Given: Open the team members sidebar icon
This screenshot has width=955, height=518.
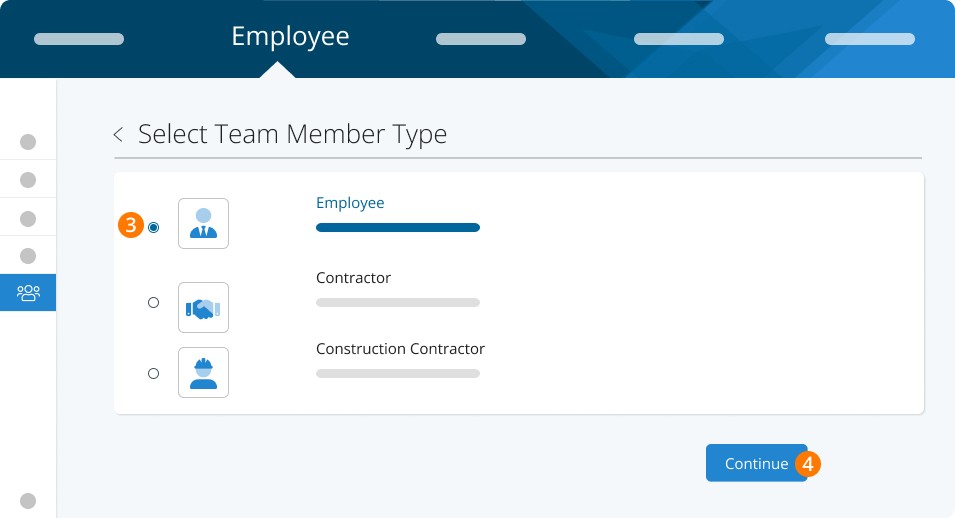Looking at the screenshot, I should (x=28, y=293).
